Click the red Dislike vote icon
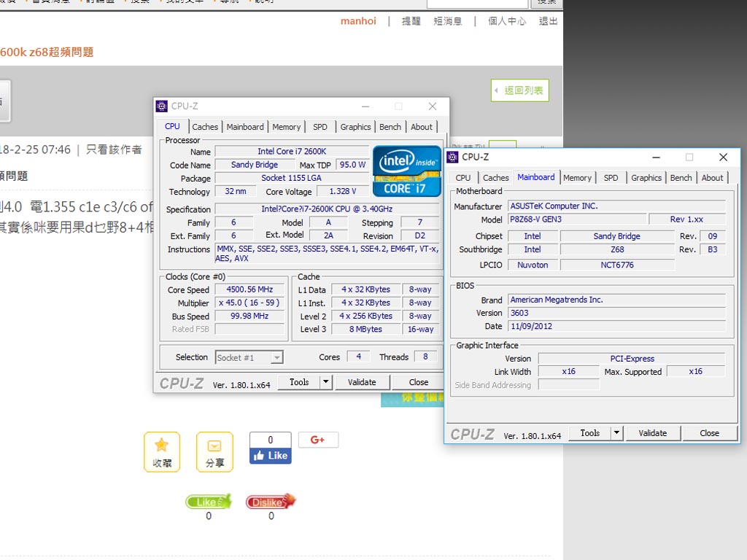This screenshot has width=747, height=560. [x=271, y=502]
